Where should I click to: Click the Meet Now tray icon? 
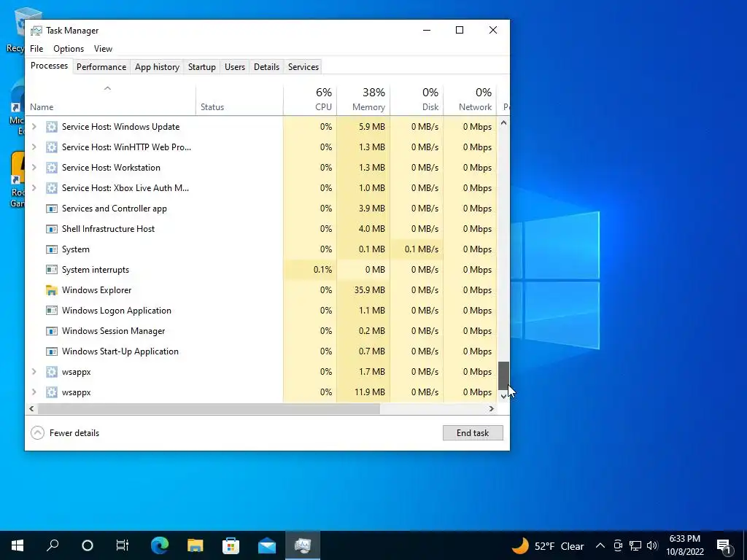[x=618, y=545]
